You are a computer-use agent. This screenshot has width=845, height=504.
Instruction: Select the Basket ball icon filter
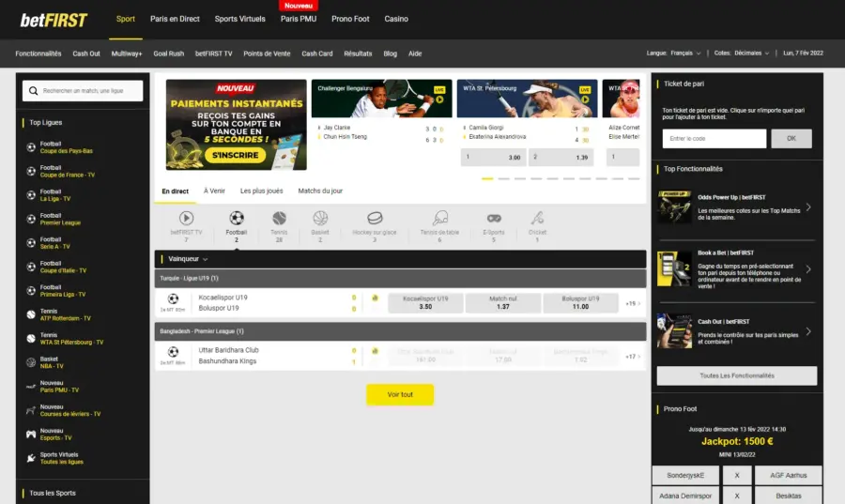[320, 218]
